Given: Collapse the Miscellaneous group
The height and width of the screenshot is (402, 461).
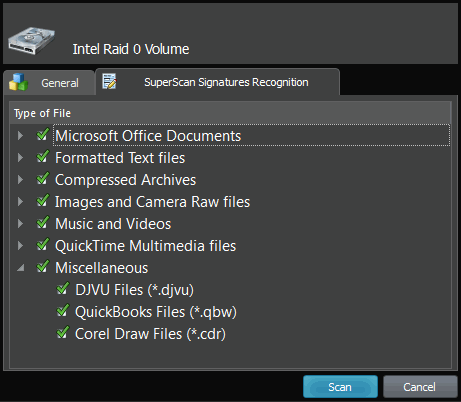Looking at the screenshot, I should [x=21, y=268].
